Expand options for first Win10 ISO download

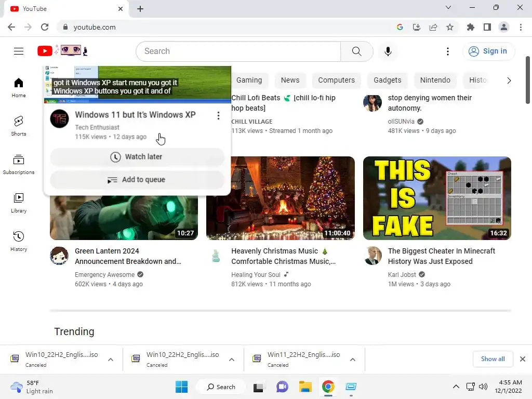(x=111, y=360)
